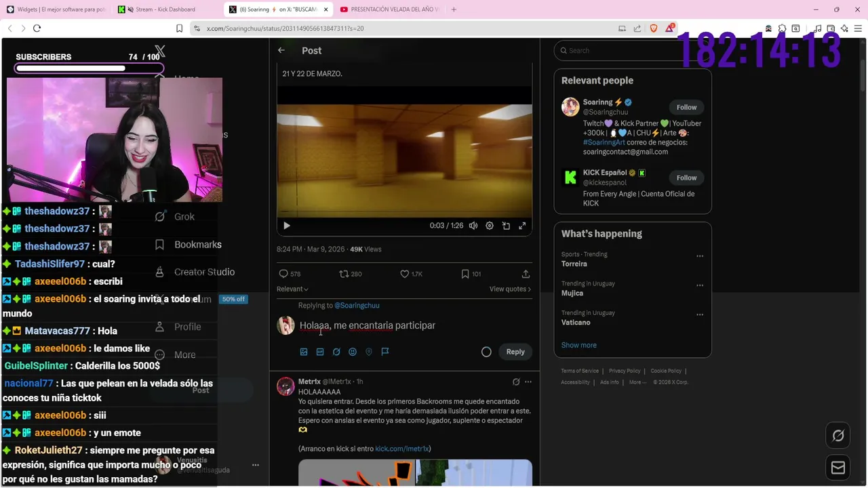The width and height of the screenshot is (868, 488).
Task: Open the Vaticano trending topic
Action: point(576,322)
